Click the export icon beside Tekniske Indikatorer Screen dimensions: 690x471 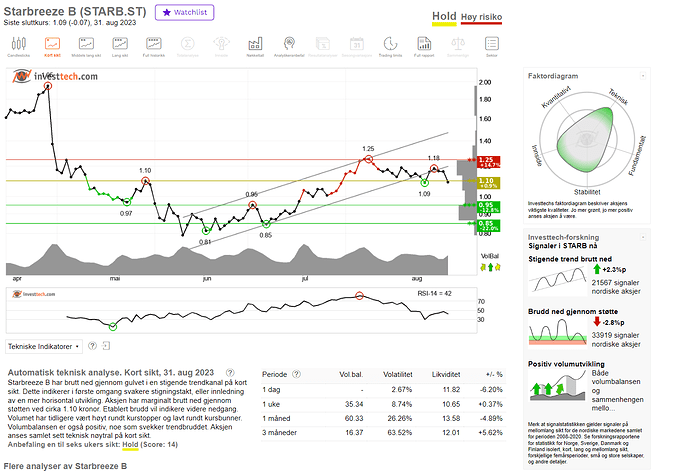tap(106, 346)
